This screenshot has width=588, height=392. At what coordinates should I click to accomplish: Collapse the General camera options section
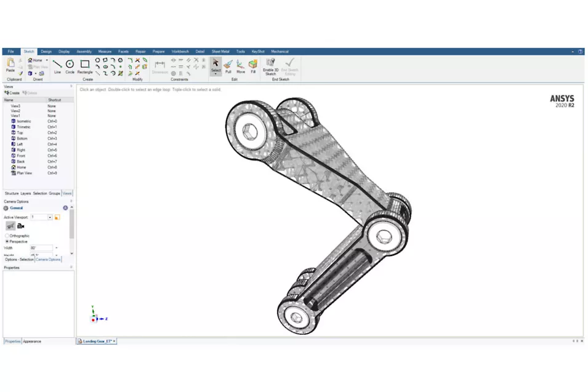(65, 208)
